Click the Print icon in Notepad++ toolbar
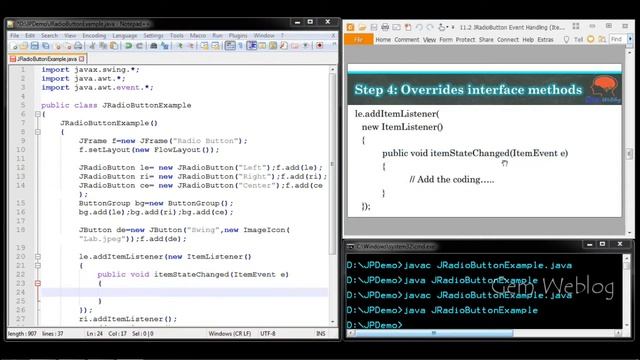Screen dimensions: 640x360 tap(78, 46)
